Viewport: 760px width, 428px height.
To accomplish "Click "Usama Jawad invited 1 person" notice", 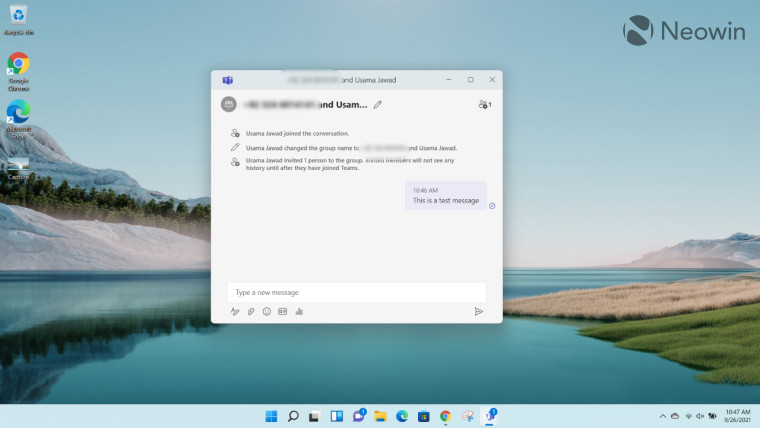I will coord(350,164).
